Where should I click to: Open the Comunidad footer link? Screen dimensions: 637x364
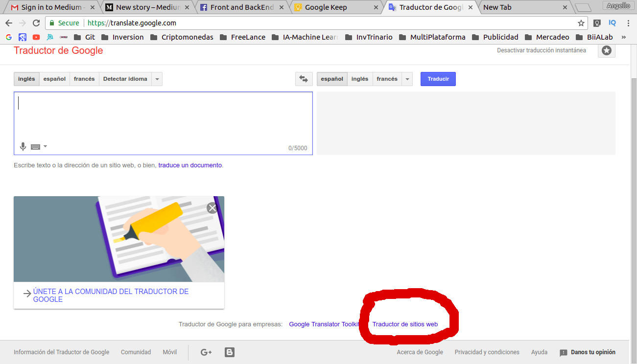(136, 352)
